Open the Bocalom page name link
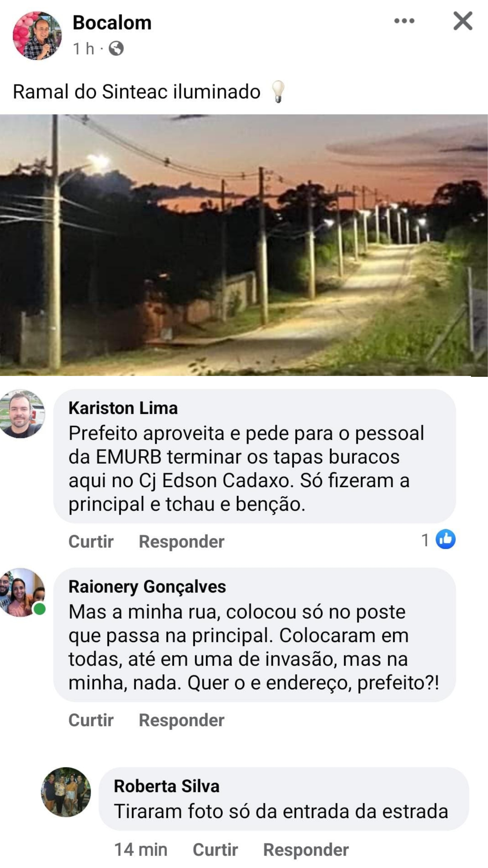This screenshot has height=868, width=488. pyautogui.click(x=112, y=23)
